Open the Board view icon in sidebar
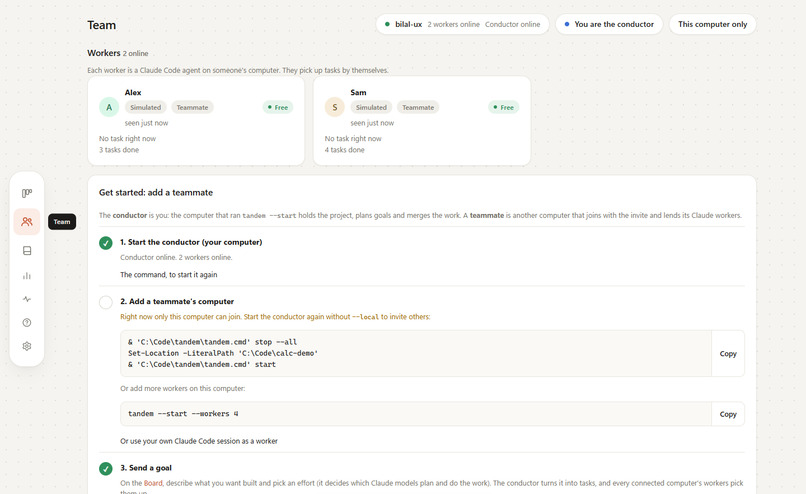 click(x=27, y=193)
